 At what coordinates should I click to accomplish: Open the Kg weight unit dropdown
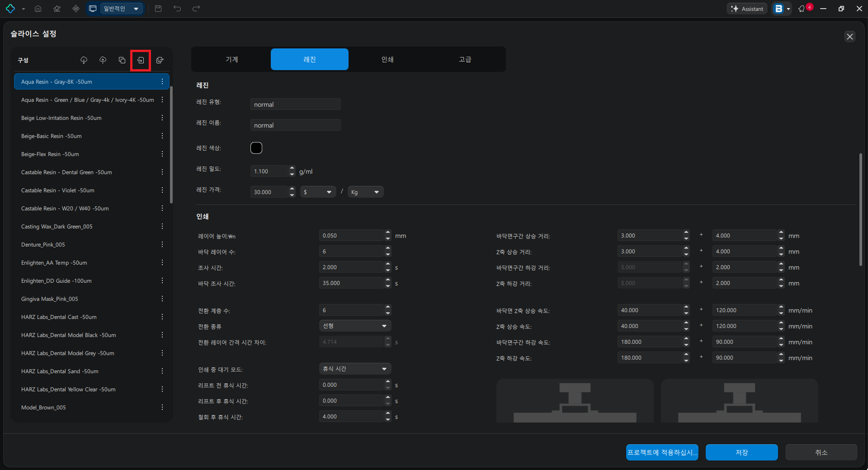coord(365,192)
